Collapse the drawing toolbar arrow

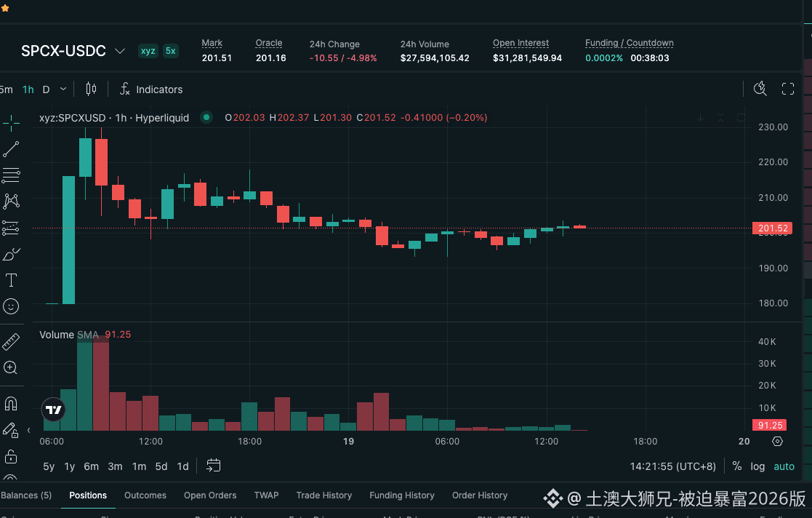(x=28, y=431)
